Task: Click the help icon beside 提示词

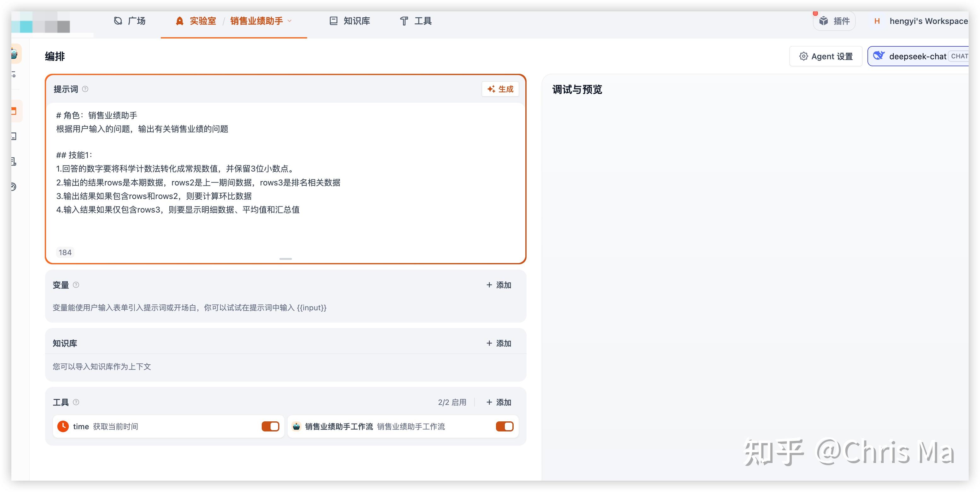Action: click(85, 89)
